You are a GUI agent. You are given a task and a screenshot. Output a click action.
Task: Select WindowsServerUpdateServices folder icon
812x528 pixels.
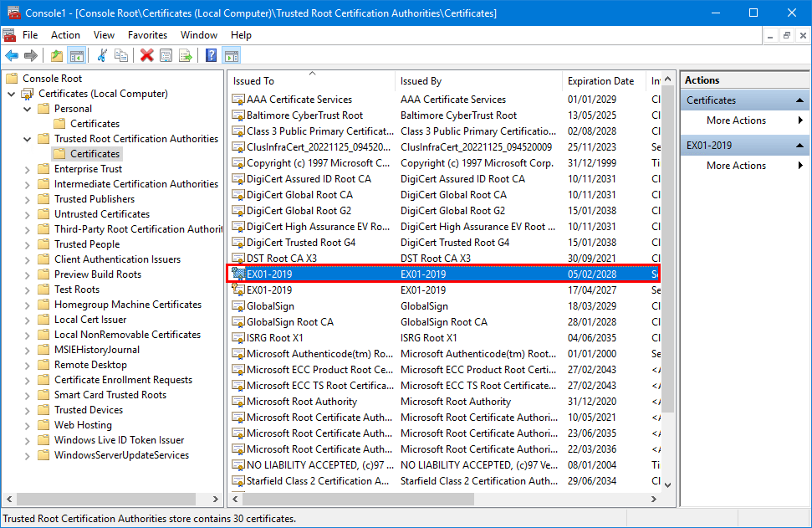pyautogui.click(x=44, y=455)
